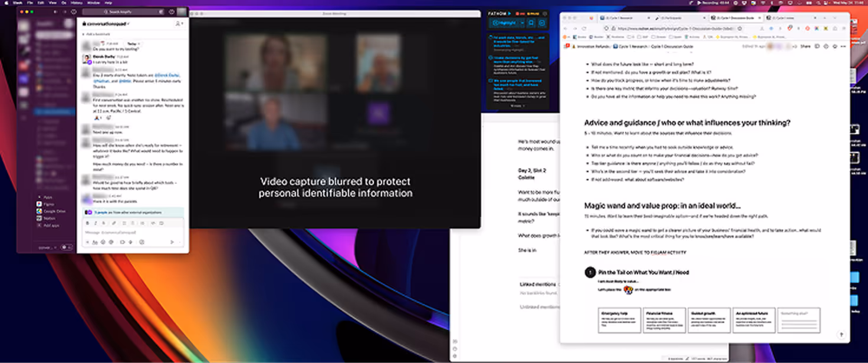Switch to the Cycle 1 Research browser tab

[624, 18]
